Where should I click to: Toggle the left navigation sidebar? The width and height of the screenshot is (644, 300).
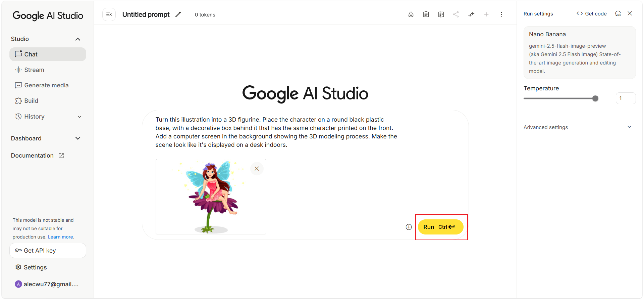pyautogui.click(x=109, y=14)
